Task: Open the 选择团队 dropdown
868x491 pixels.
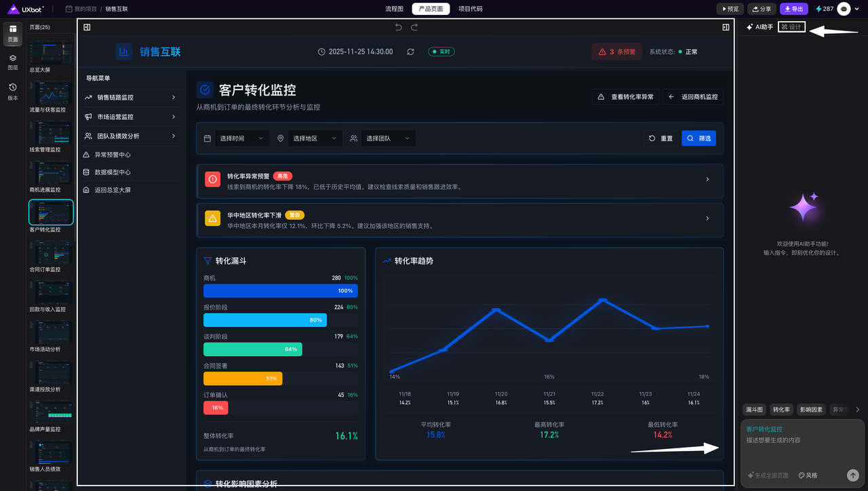Action: tap(388, 138)
